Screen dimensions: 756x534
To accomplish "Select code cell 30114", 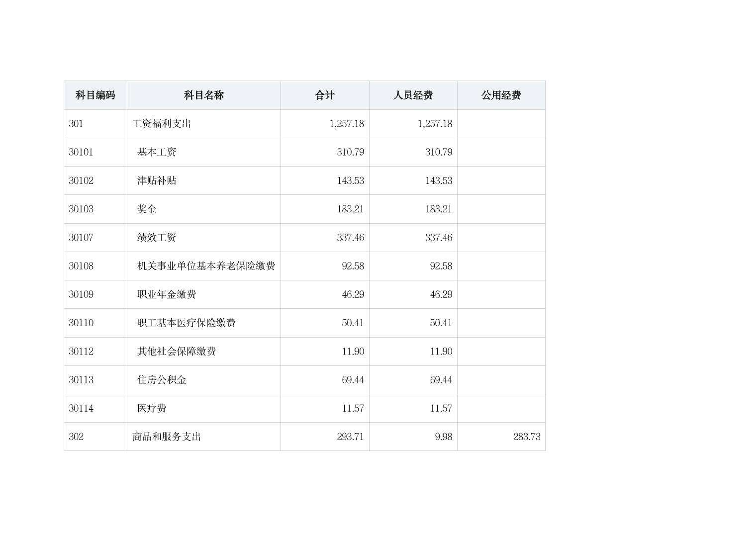I will click(x=81, y=408).
